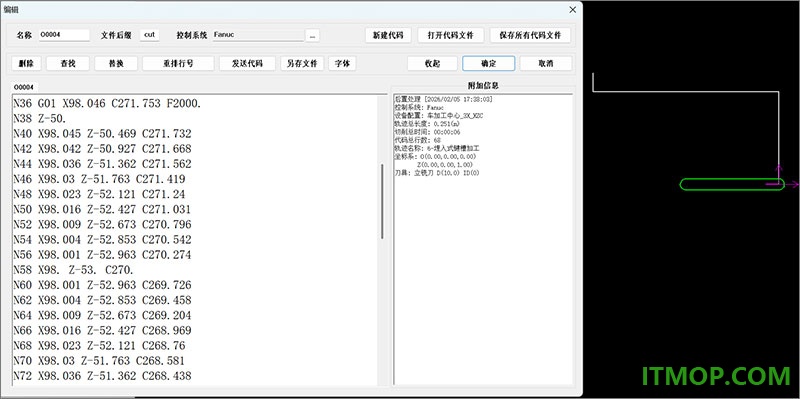
Task: Confirm with the 确定 button
Action: pyautogui.click(x=488, y=63)
